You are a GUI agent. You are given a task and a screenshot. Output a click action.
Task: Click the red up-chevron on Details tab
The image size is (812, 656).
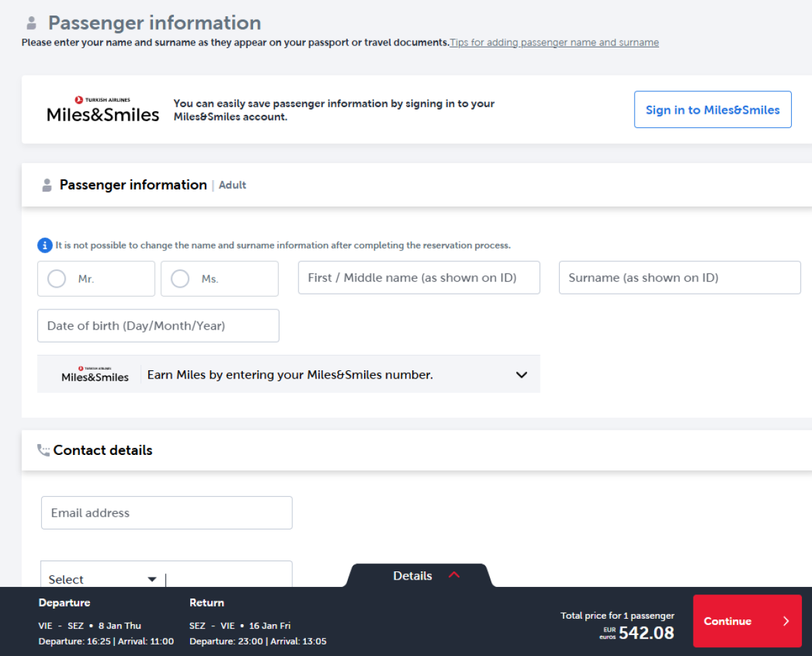[454, 575]
